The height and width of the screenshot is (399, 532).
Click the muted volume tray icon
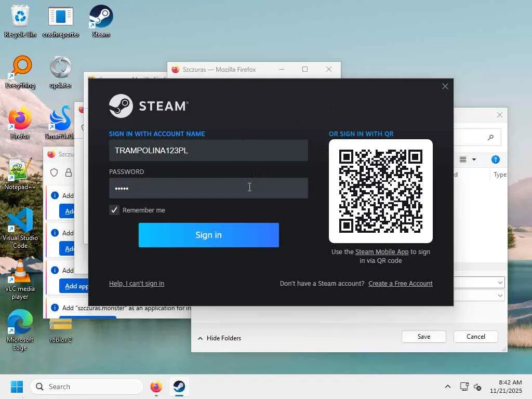[x=477, y=387]
